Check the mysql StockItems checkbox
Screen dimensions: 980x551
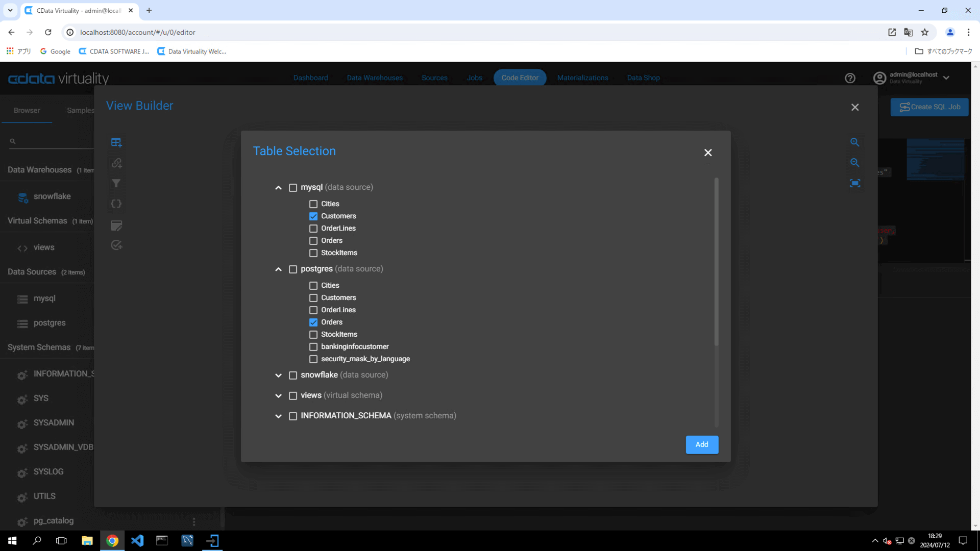[313, 253]
